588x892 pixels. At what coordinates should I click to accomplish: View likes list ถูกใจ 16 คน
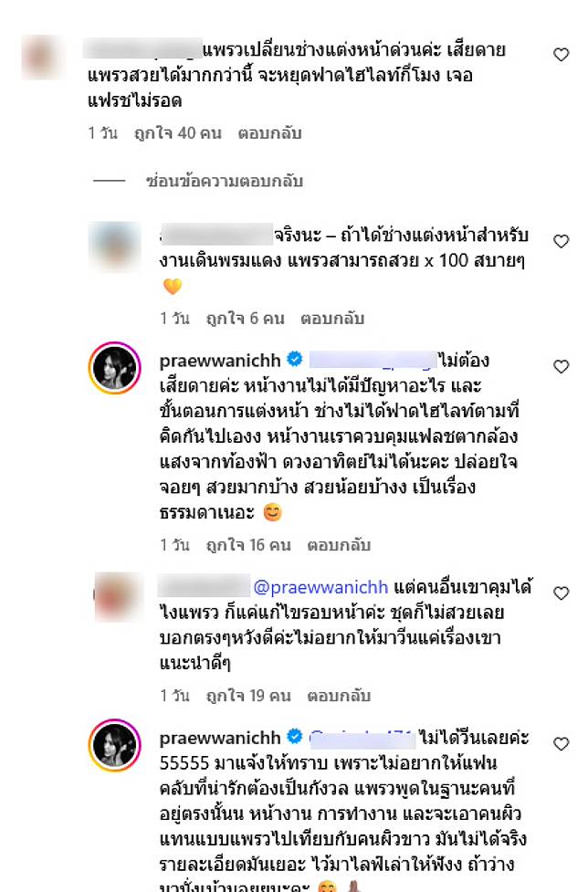tap(248, 546)
